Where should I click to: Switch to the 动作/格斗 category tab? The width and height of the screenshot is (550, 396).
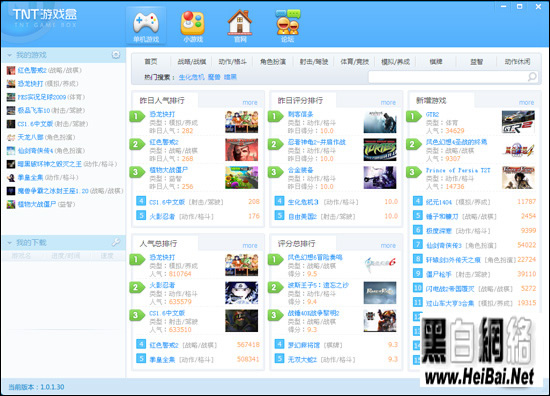click(232, 62)
